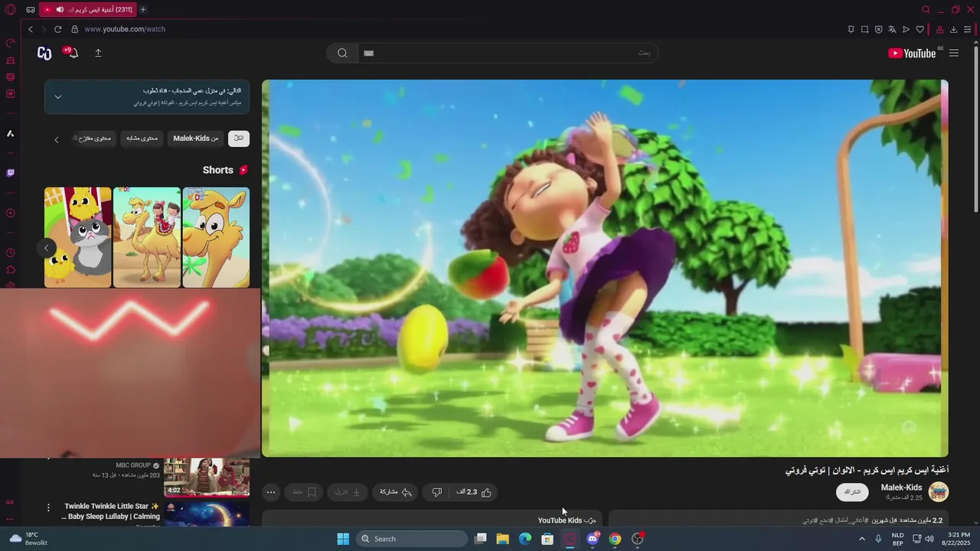This screenshot has width=980, height=551.
Task: Open Twitch panel in sidebar
Action: tap(11, 173)
